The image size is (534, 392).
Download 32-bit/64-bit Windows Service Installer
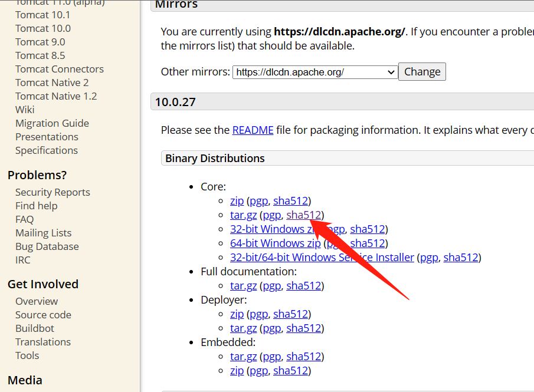click(x=322, y=258)
